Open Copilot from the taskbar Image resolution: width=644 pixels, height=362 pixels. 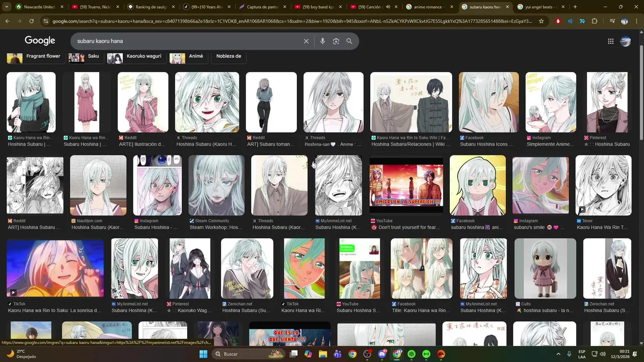(308, 354)
